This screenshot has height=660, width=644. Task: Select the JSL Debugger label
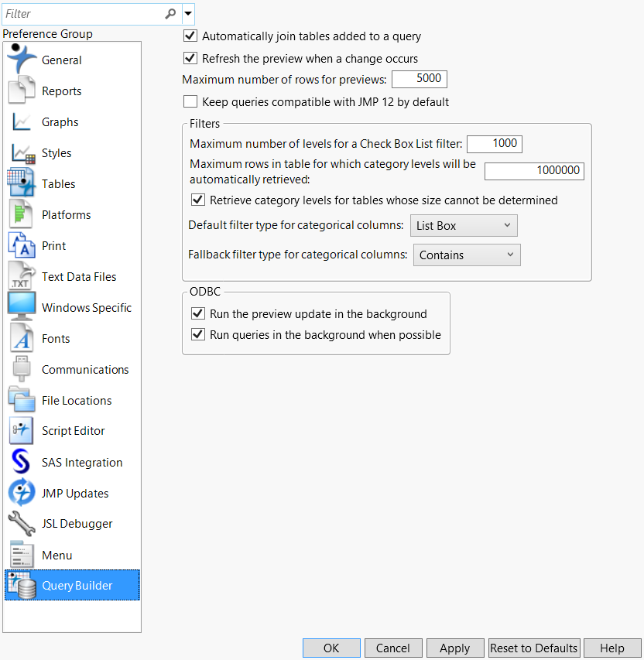[x=77, y=524]
